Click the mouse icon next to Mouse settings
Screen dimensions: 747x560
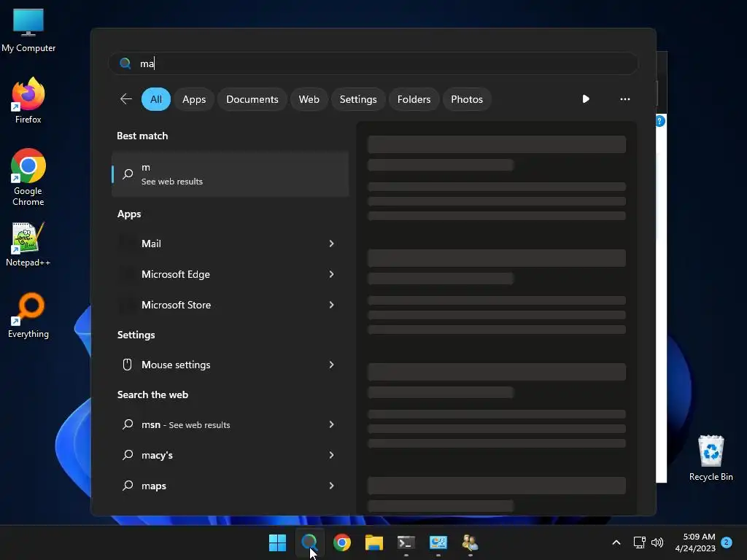click(127, 365)
